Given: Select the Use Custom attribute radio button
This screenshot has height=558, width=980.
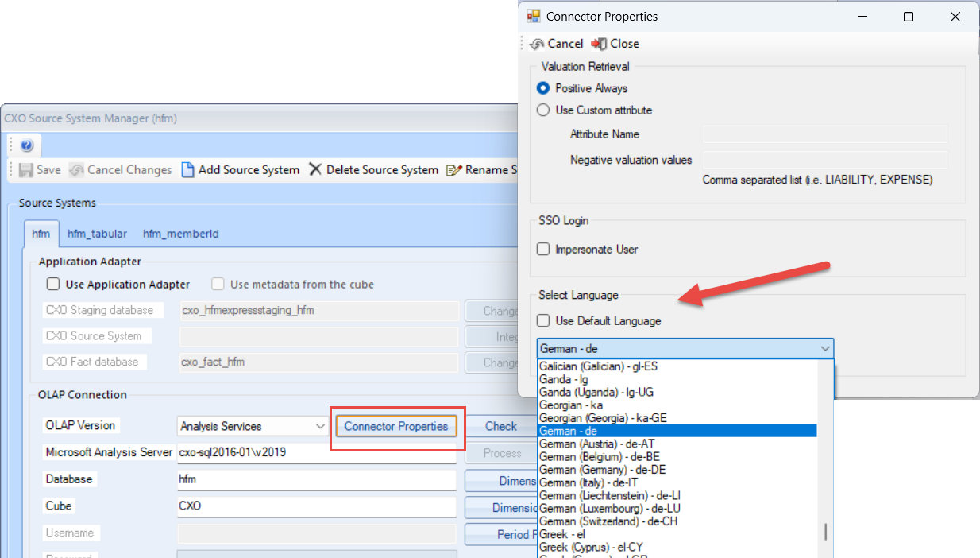Looking at the screenshot, I should click(543, 110).
